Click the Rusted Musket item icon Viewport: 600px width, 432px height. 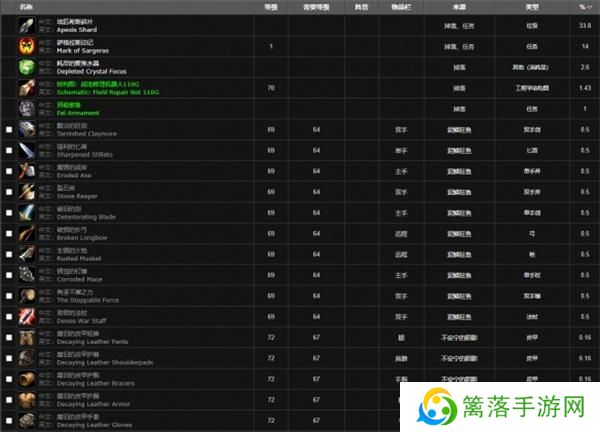27,254
